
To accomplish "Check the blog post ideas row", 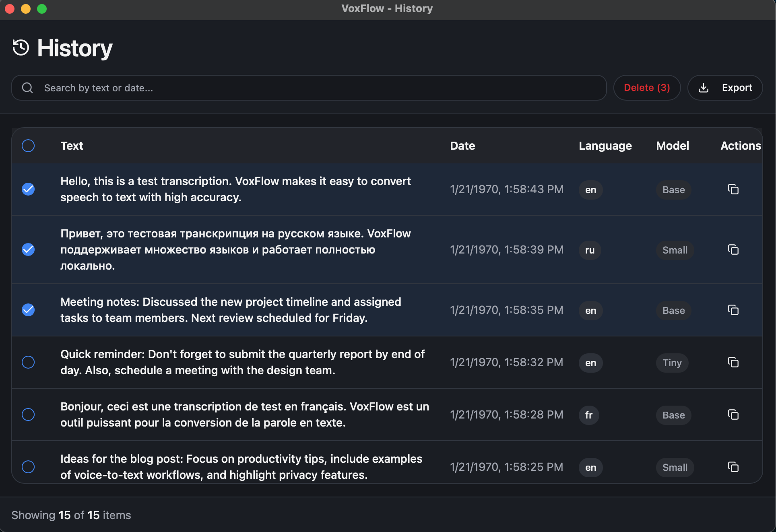I will [28, 467].
